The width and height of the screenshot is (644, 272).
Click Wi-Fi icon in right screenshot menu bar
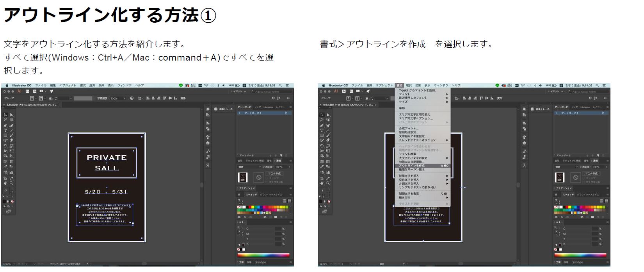522,85
